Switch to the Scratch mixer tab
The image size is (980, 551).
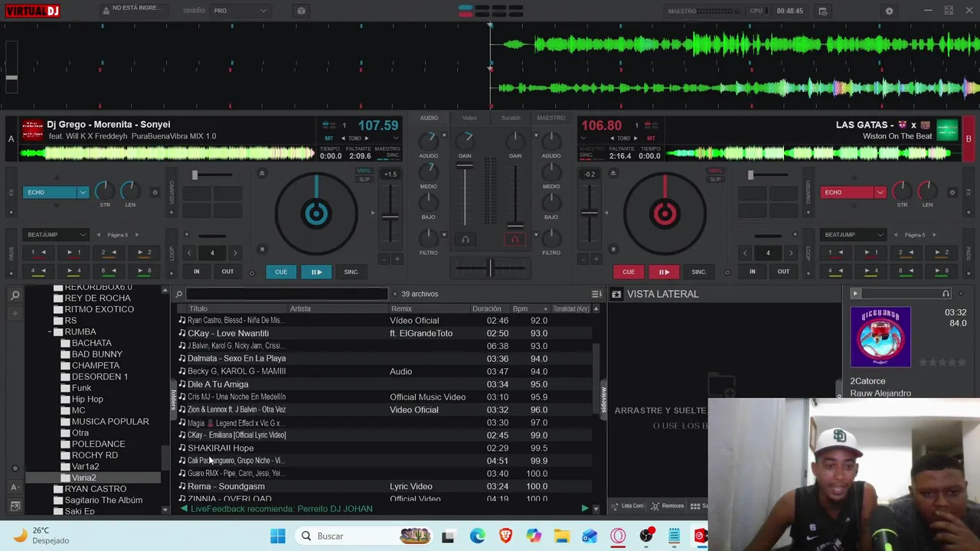pyautogui.click(x=511, y=118)
